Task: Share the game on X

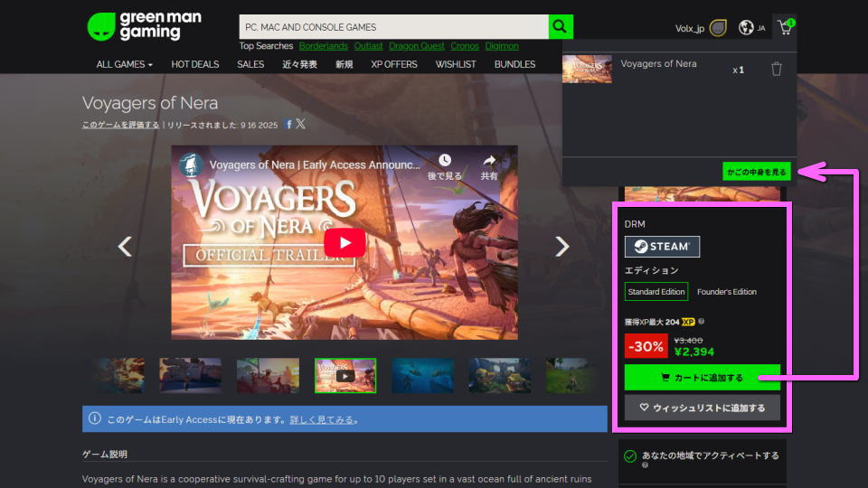Action: tap(300, 124)
